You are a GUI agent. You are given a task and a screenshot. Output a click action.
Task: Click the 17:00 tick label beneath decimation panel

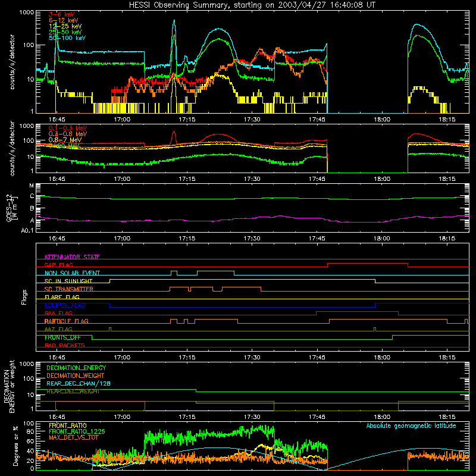click(122, 417)
